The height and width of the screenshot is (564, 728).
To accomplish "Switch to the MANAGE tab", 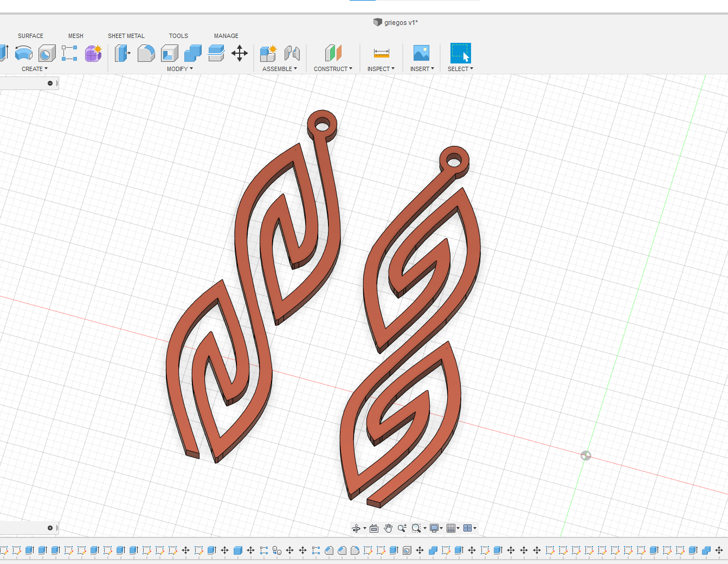I will click(x=226, y=36).
